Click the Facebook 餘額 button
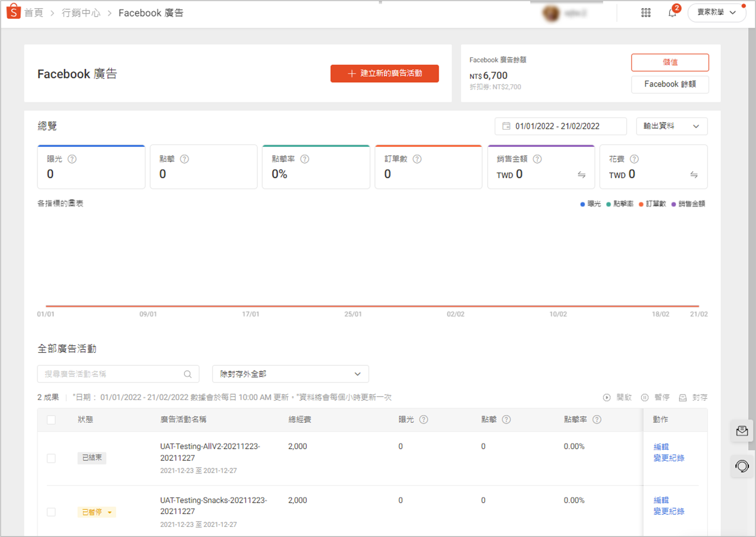The image size is (756, 537). tap(670, 84)
